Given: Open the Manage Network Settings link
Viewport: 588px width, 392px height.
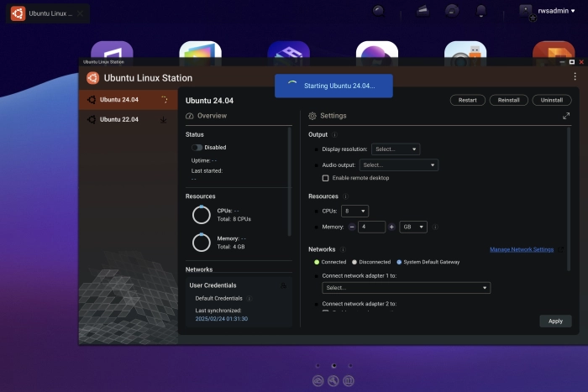Looking at the screenshot, I should (522, 249).
